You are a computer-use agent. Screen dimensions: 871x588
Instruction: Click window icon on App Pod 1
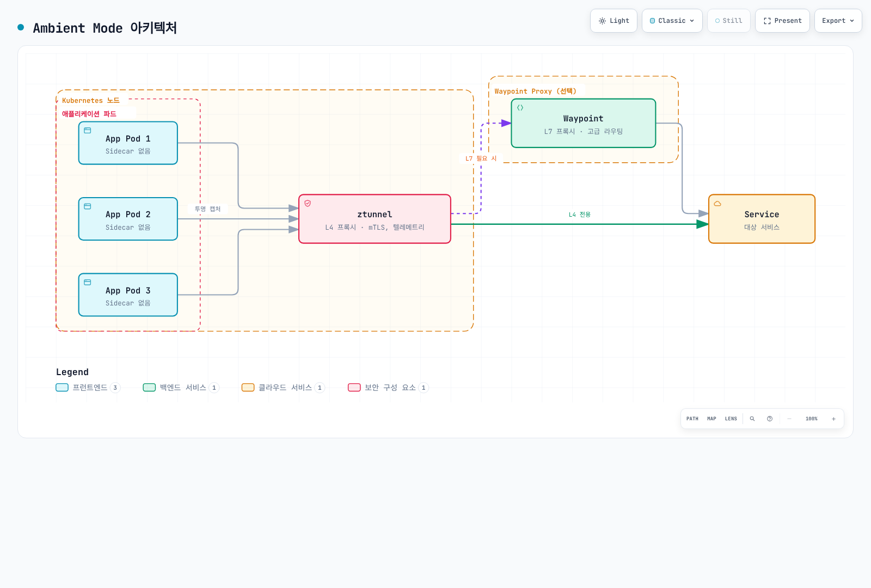click(88, 131)
